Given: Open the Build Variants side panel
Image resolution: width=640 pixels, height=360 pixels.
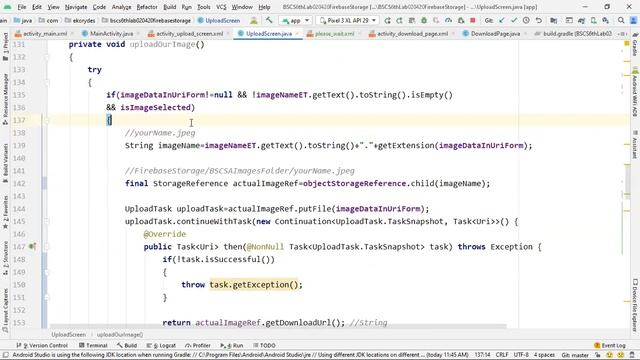Looking at the screenshot, I should click(5, 163).
